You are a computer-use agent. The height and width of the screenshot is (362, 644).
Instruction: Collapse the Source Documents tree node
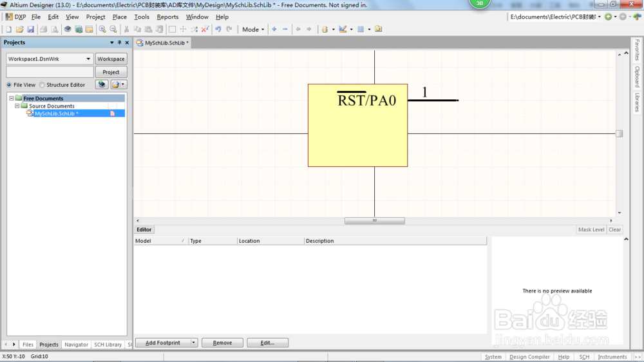(x=17, y=106)
